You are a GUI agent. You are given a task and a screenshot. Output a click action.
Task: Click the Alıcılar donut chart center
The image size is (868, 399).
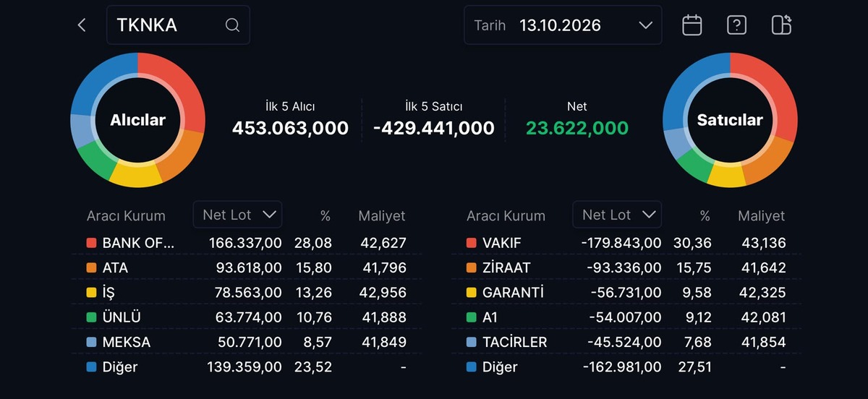tap(137, 120)
